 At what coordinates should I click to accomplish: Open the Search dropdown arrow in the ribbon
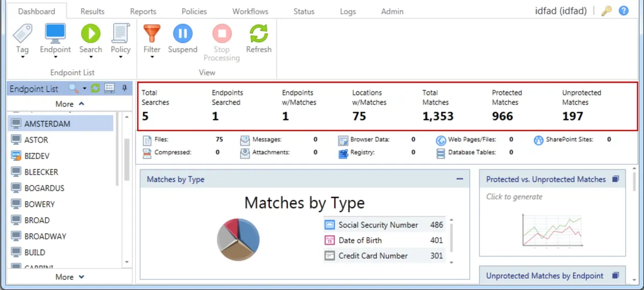(91, 58)
